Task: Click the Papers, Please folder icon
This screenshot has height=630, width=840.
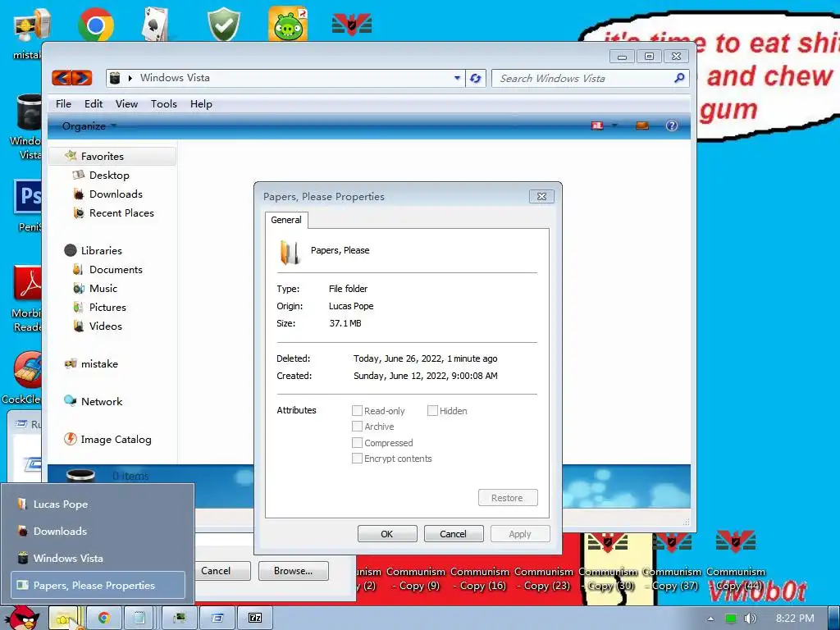Action: (x=290, y=252)
